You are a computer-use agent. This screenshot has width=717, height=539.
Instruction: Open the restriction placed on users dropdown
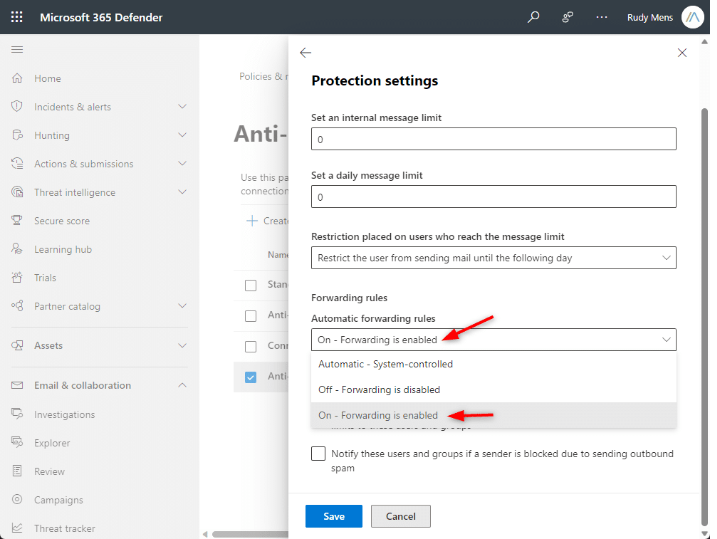pyautogui.click(x=494, y=258)
